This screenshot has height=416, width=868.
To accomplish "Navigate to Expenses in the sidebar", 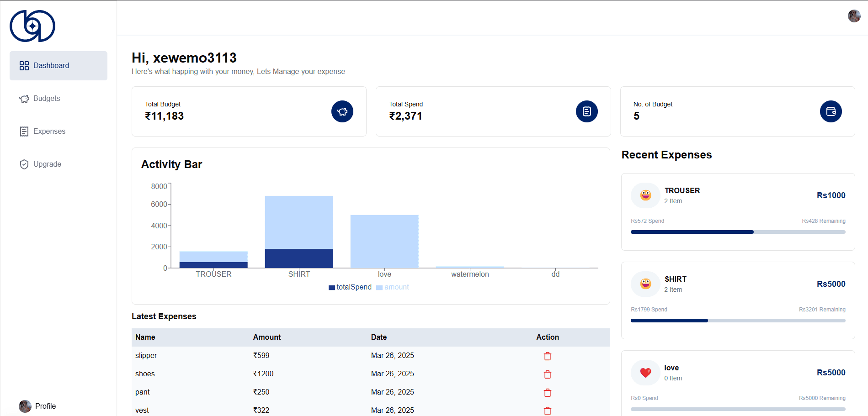I will tap(49, 132).
